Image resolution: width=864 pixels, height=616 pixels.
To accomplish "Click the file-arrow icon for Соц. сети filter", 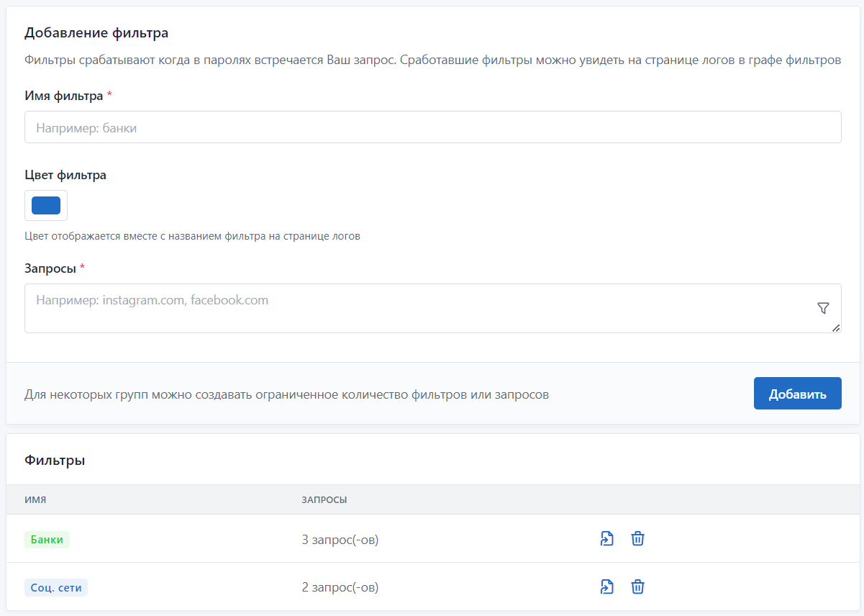I will pos(607,587).
